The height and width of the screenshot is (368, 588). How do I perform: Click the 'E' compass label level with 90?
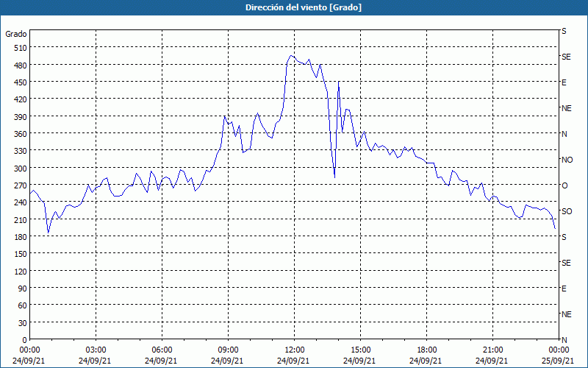[564, 289]
